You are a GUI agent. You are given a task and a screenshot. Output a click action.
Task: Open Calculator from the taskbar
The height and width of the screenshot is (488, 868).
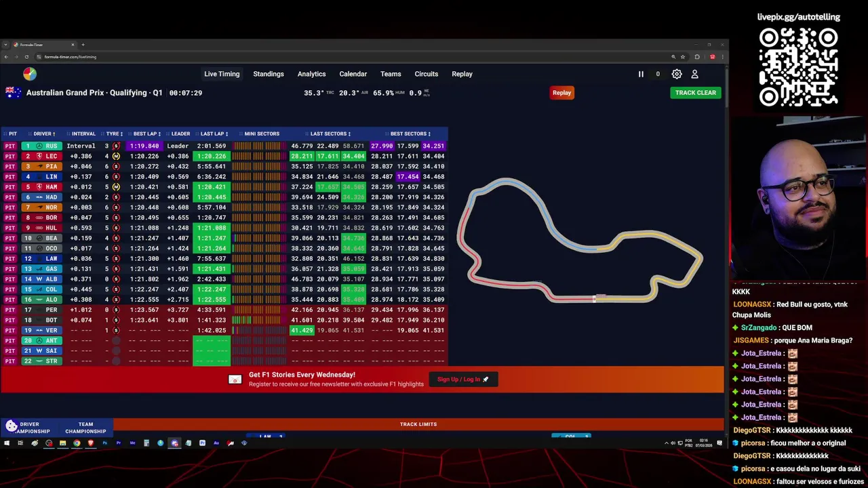click(146, 443)
